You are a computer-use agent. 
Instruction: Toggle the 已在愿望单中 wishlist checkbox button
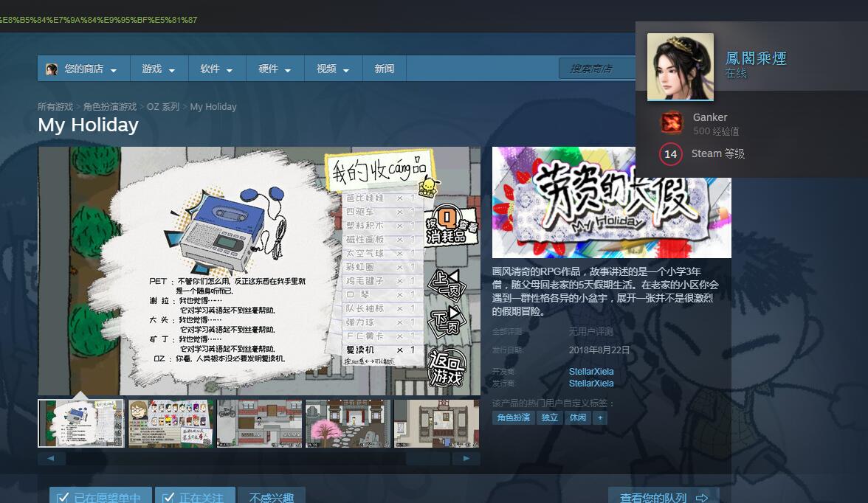(x=100, y=496)
